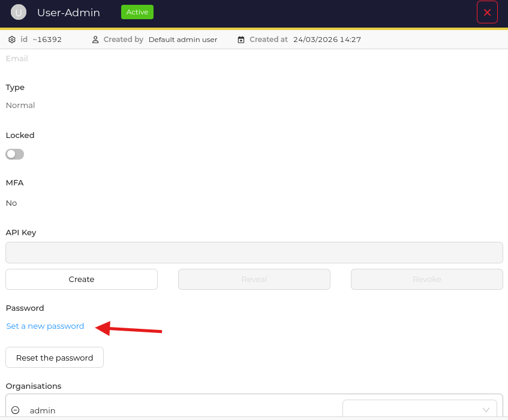This screenshot has width=508, height=420.
Task: Click the Email field
Action: pos(17,59)
